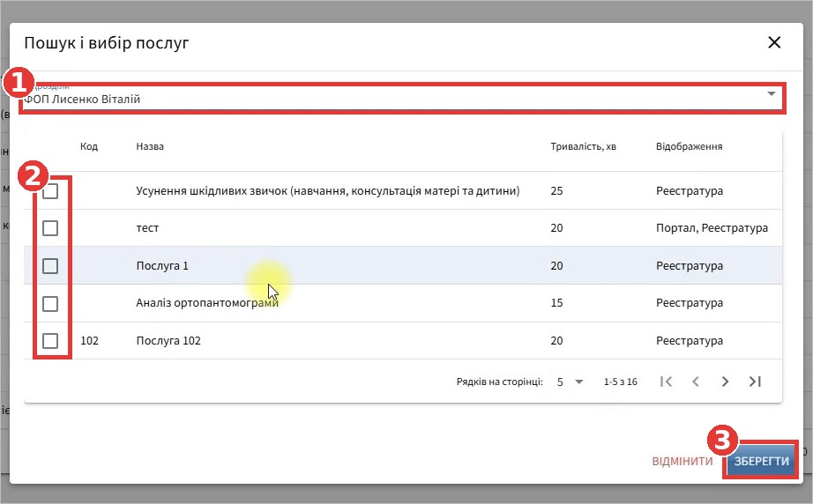Screen dimensions: 813x504
Task: Jump to last page of services
Action: [755, 382]
